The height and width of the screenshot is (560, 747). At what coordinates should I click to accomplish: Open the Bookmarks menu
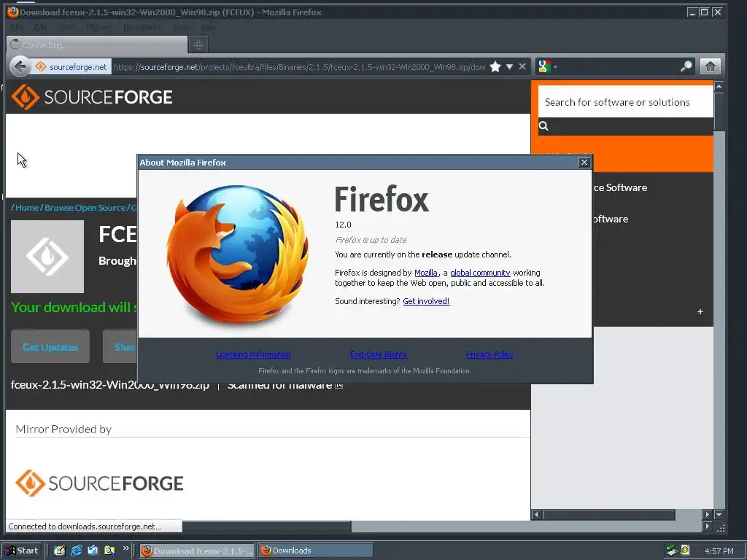(142, 27)
